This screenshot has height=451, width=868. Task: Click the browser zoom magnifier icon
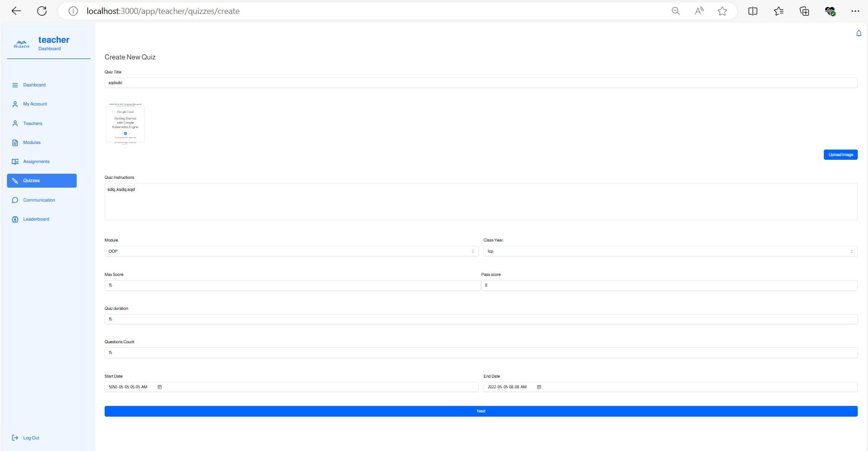tap(676, 11)
